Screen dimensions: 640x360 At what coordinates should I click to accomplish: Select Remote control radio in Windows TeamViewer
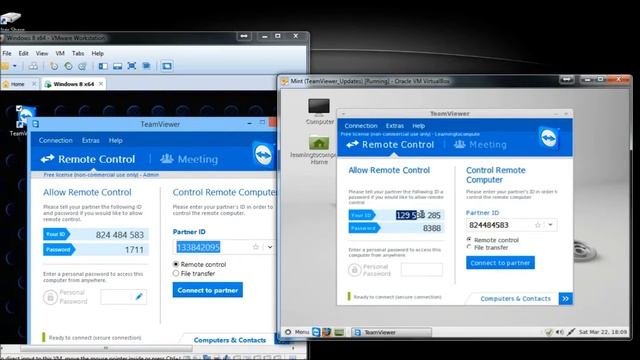click(176, 264)
